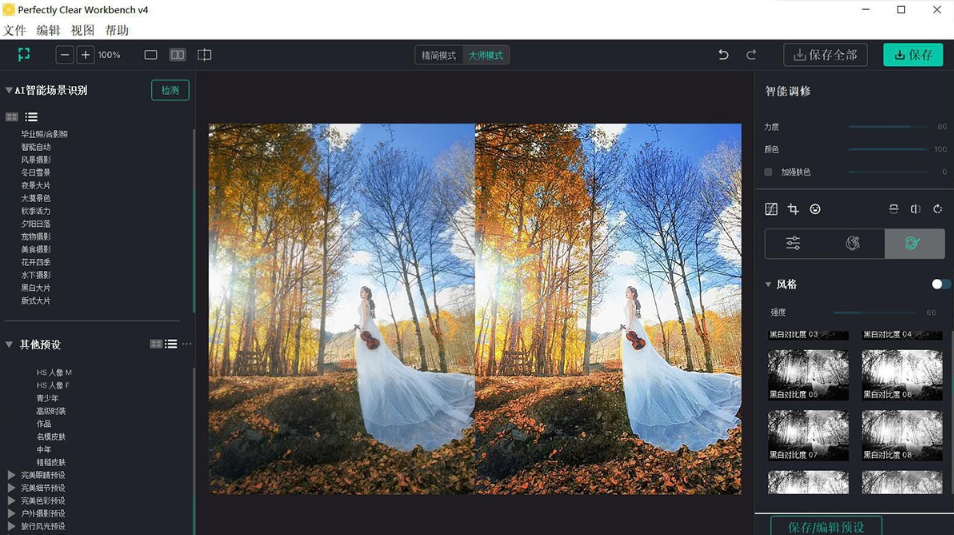Enable the 加强肤色 checkbox
Image resolution: width=954 pixels, height=535 pixels.
click(769, 172)
